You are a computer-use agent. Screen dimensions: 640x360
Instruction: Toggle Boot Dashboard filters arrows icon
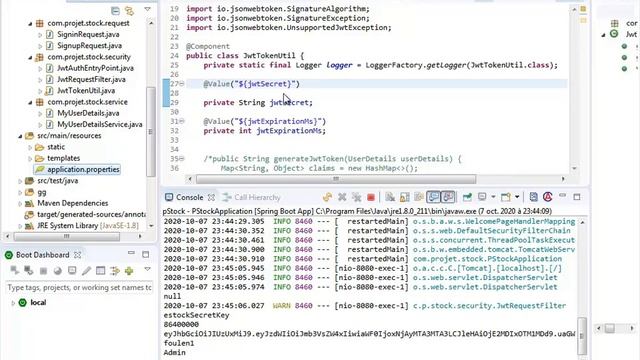[115, 271]
